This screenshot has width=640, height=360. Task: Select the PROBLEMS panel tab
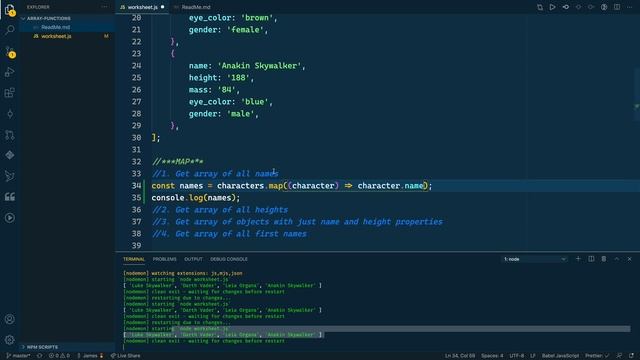pyautogui.click(x=164, y=259)
